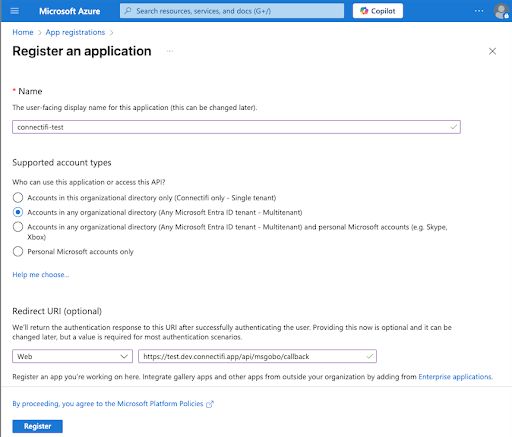This screenshot has width=512, height=437.
Task: Click the Redirect URI (optional) heading
Action: [x=57, y=311]
